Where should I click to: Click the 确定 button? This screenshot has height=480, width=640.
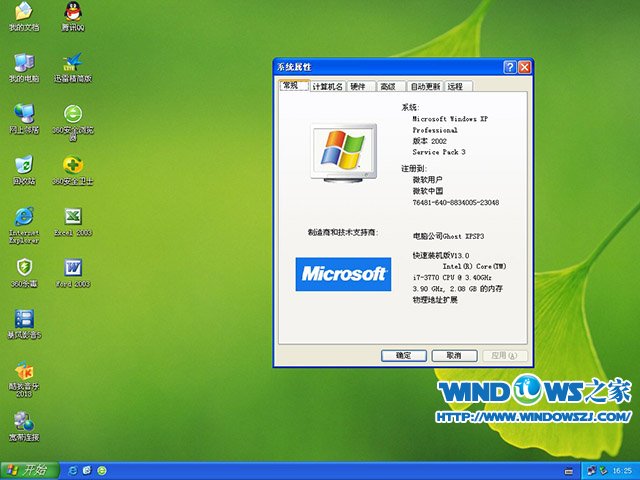(x=404, y=356)
